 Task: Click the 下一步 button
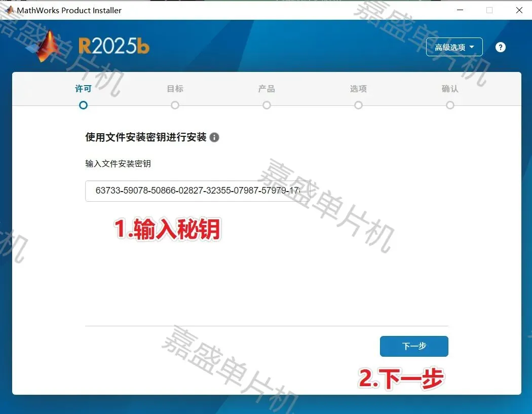point(414,346)
